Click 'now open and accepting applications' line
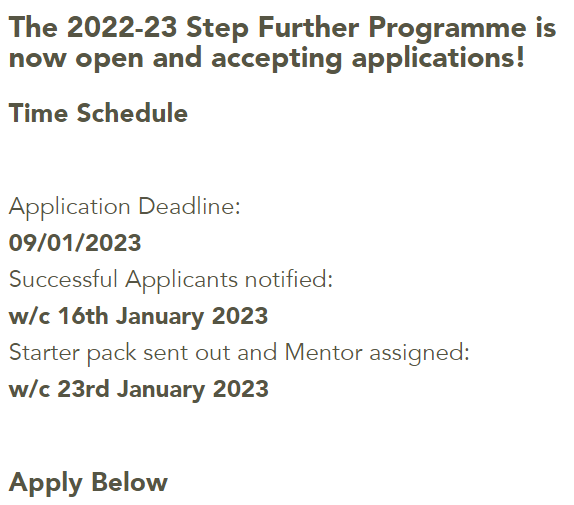This screenshot has width=574, height=505. 266,59
